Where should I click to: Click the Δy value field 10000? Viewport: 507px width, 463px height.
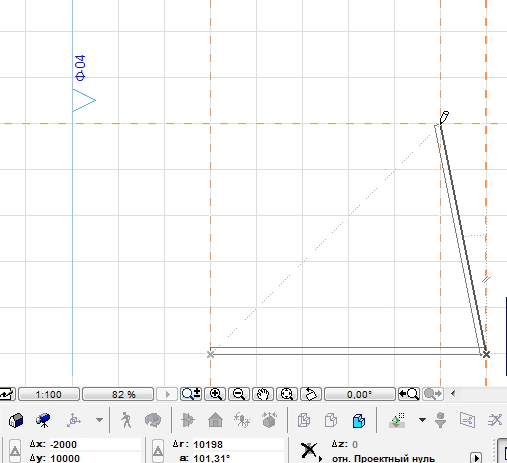point(95,458)
